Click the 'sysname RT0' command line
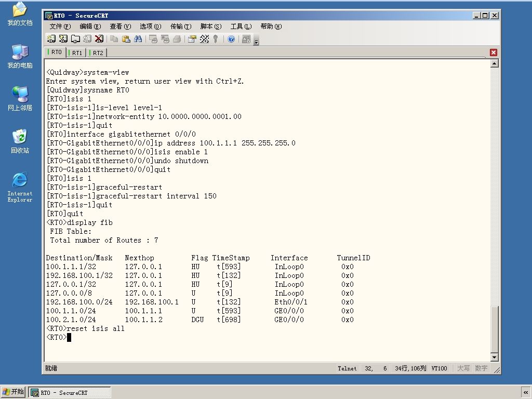The width and height of the screenshot is (532, 399). click(87, 90)
